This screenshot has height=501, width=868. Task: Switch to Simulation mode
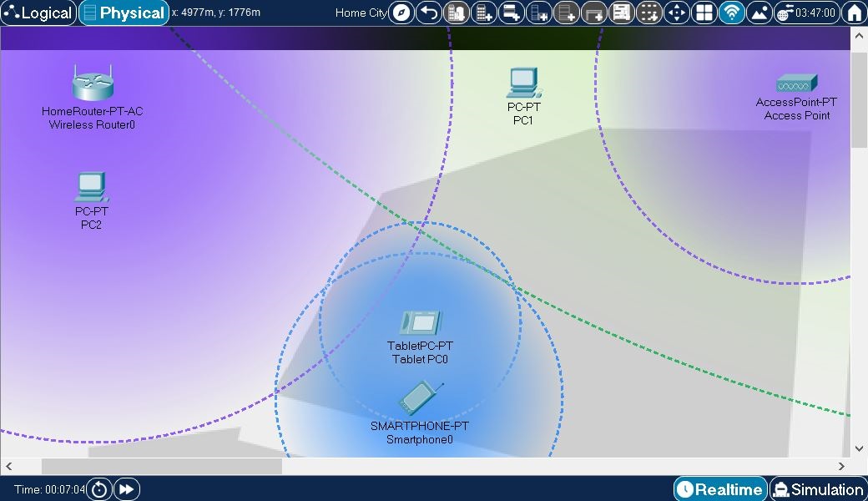[819, 488]
